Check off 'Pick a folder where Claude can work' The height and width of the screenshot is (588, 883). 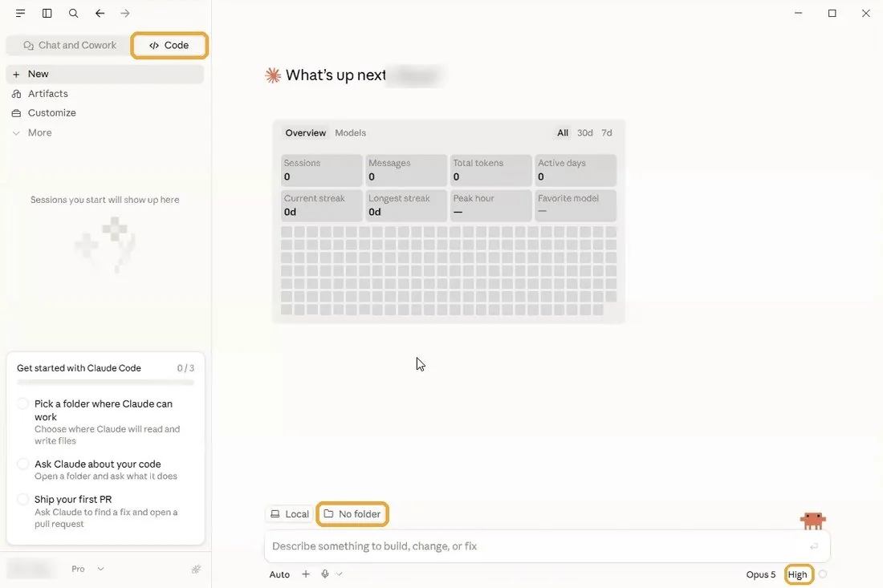22,403
